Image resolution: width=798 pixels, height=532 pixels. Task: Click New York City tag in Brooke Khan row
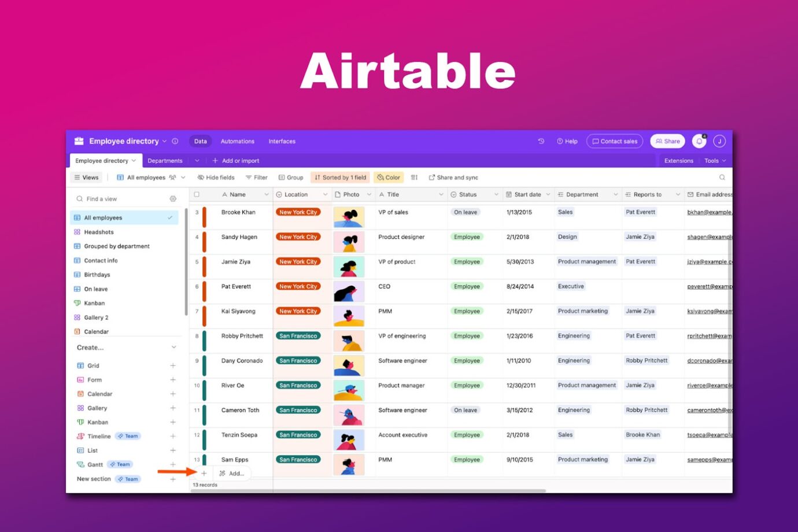click(x=298, y=212)
